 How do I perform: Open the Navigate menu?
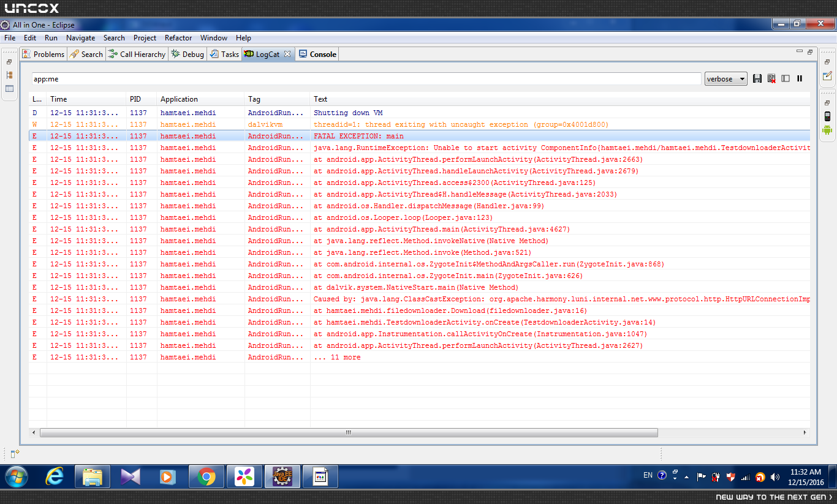coord(80,38)
